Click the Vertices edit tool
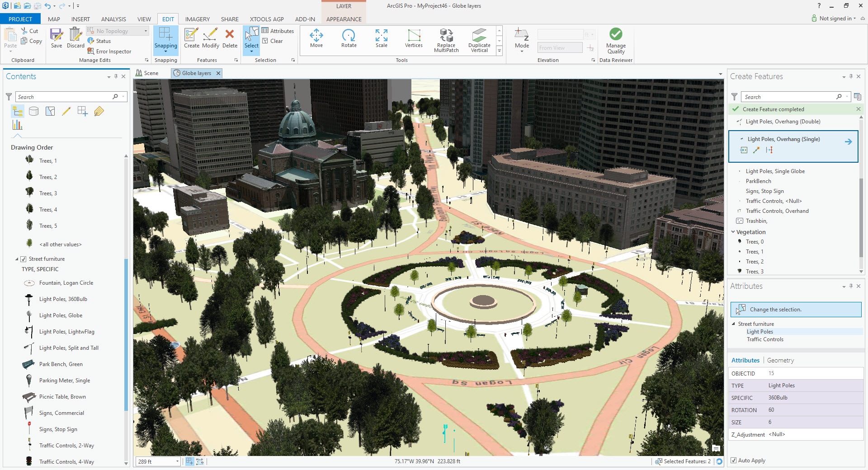868x470 pixels. [x=414, y=38]
